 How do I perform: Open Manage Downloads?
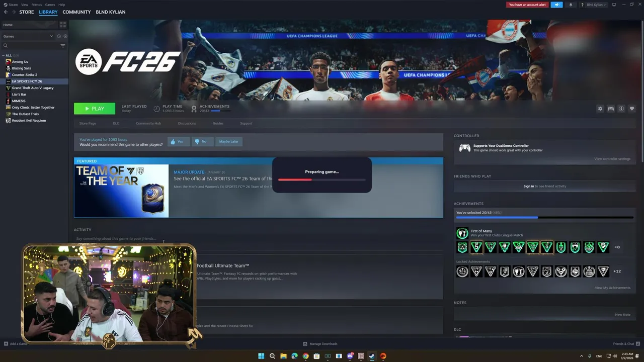click(x=320, y=344)
